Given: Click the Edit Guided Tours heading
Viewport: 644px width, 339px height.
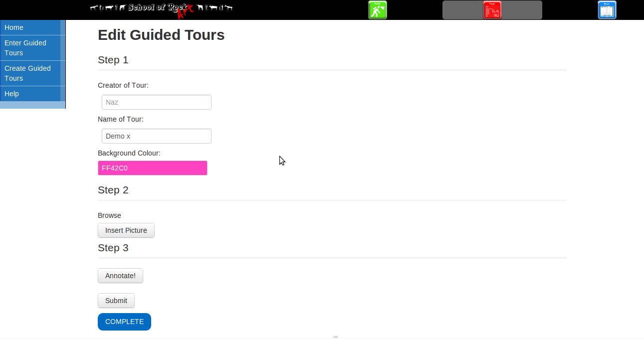Looking at the screenshot, I should pyautogui.click(x=161, y=35).
